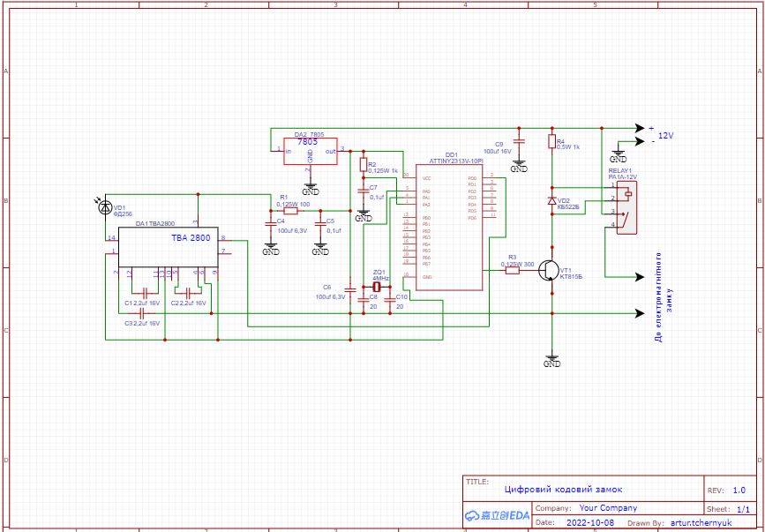Viewport: 765px width, 532px height.
Task: Select the 12V power label
Action: click(x=665, y=136)
